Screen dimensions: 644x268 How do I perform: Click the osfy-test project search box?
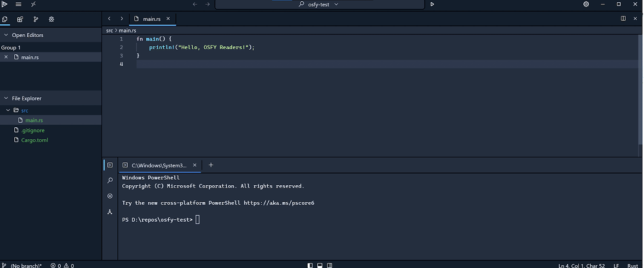click(x=319, y=4)
